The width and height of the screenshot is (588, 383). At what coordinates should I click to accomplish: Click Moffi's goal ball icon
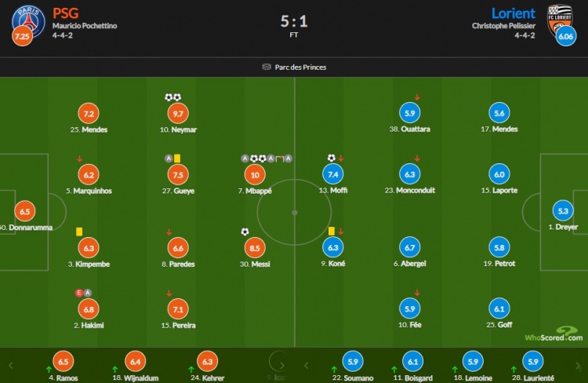click(331, 158)
